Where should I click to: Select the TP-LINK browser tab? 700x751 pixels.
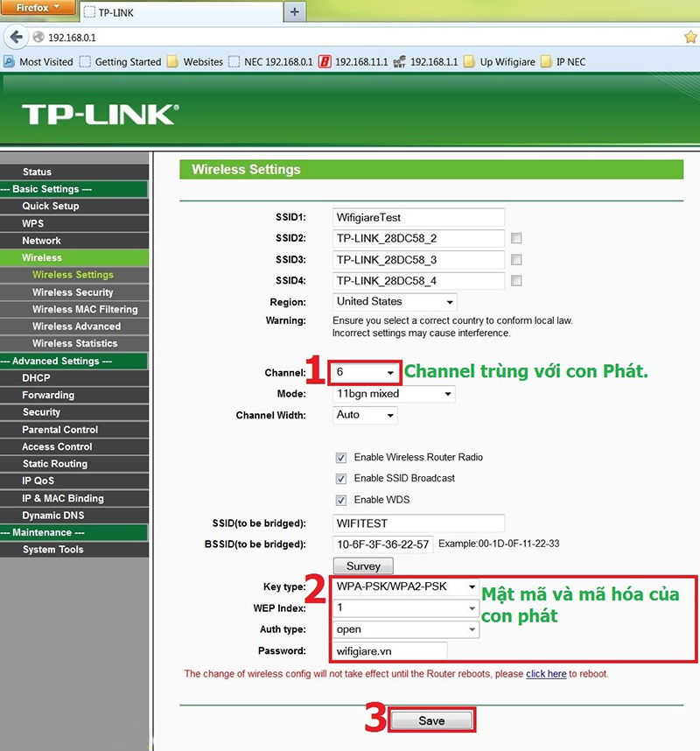pos(182,13)
